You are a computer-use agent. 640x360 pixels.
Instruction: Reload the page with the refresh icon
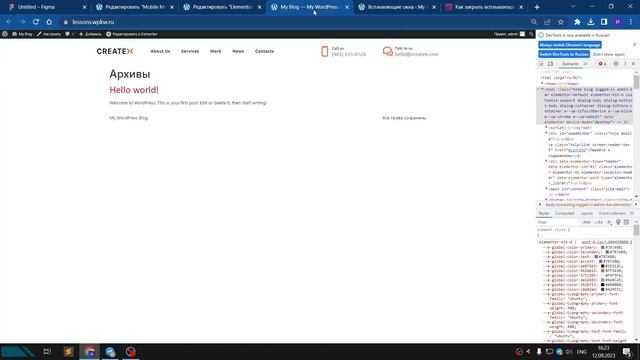click(36, 22)
